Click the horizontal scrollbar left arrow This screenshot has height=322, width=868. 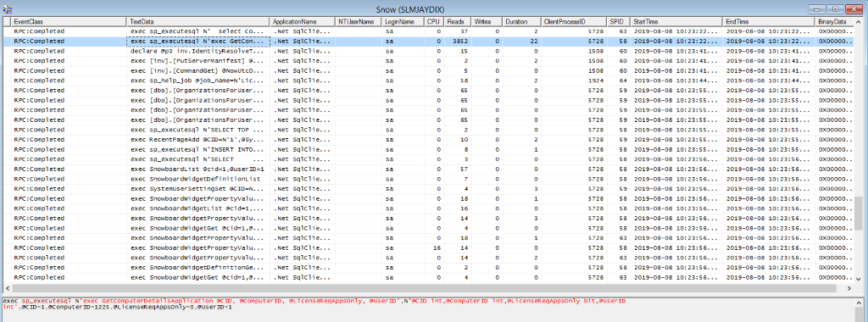click(7, 288)
